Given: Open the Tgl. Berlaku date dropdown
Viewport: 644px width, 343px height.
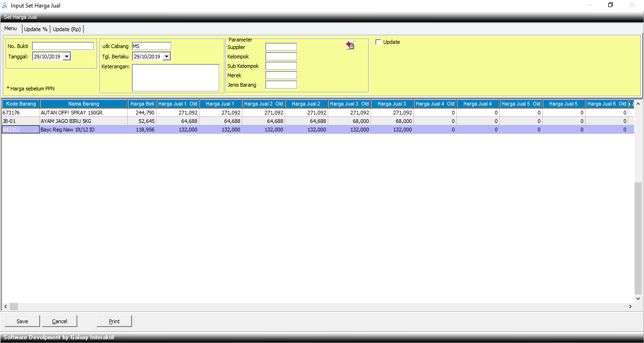Looking at the screenshot, I should [x=166, y=57].
